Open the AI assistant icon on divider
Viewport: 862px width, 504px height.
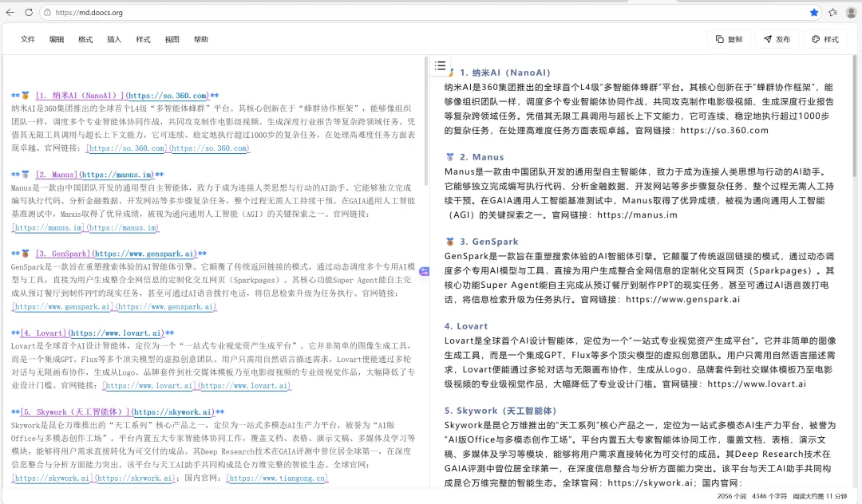coord(424,271)
